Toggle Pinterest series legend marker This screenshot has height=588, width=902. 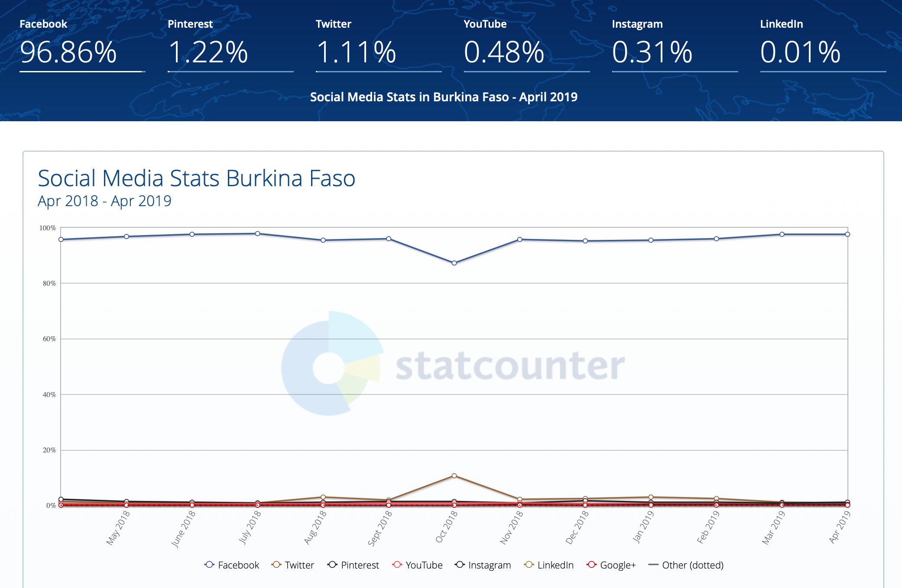(332, 565)
